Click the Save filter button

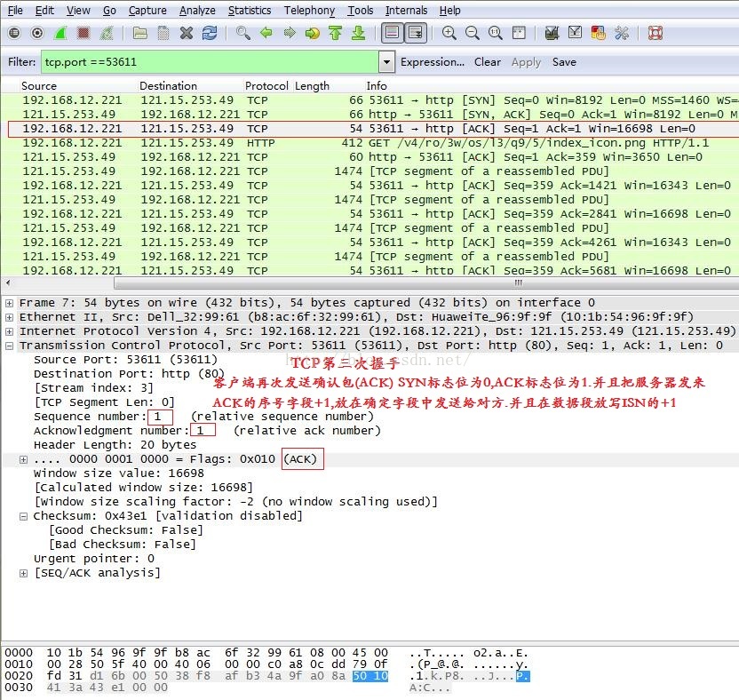(x=564, y=62)
